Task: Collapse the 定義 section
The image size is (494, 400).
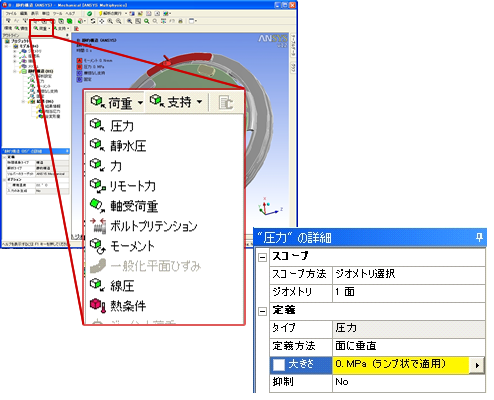Action: [263, 311]
